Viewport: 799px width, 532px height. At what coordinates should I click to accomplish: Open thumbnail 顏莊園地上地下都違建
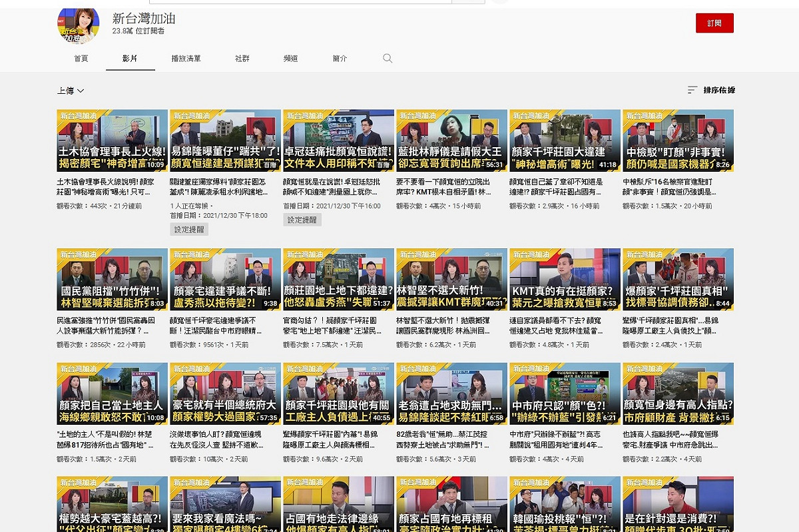click(x=338, y=280)
